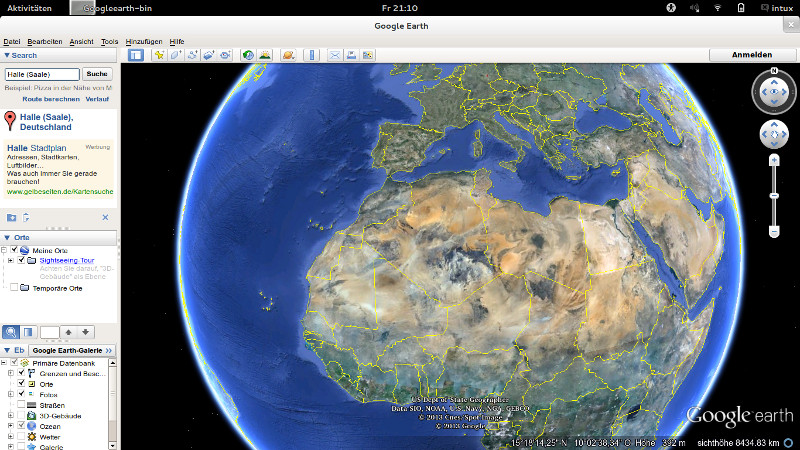Reset north on the compass N marker
800x450 pixels.
(x=774, y=71)
